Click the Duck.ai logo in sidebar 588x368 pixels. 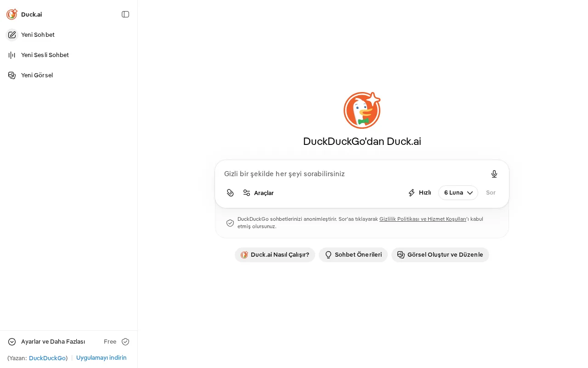(x=12, y=14)
